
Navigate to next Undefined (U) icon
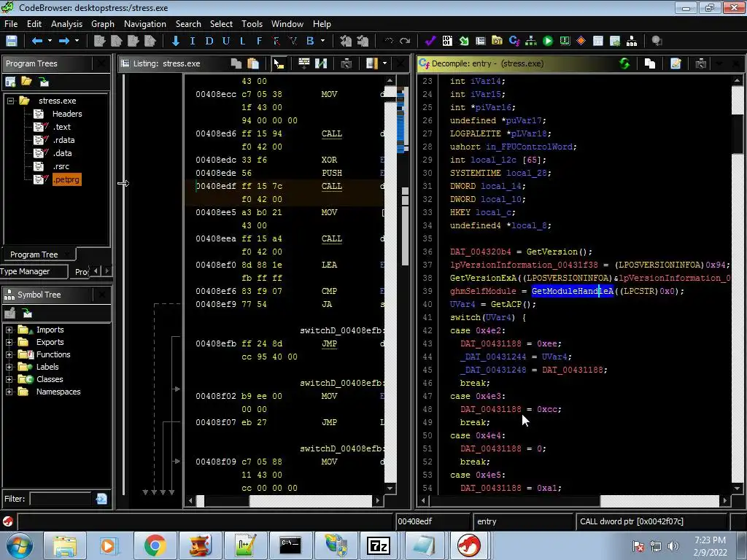(226, 41)
